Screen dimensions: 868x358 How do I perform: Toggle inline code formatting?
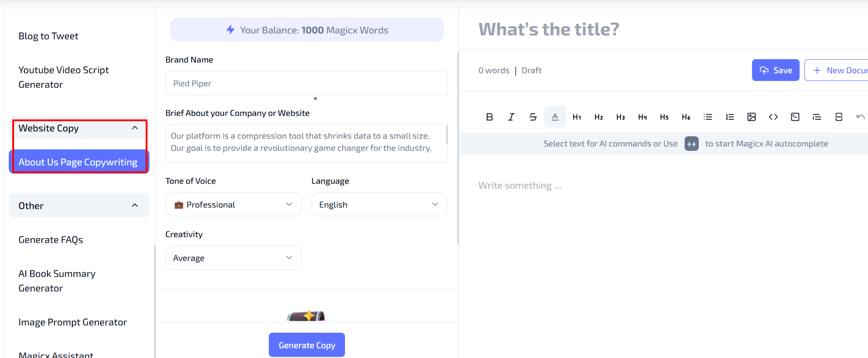point(773,117)
